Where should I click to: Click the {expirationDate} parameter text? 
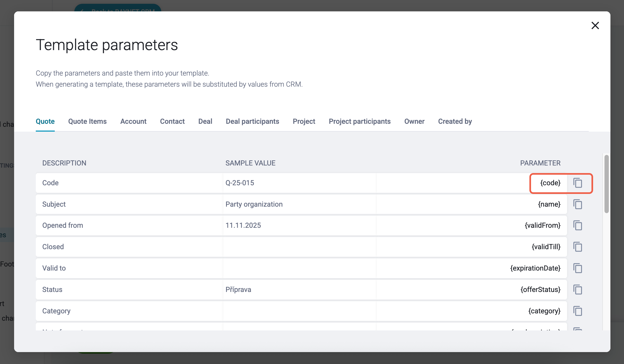click(535, 268)
